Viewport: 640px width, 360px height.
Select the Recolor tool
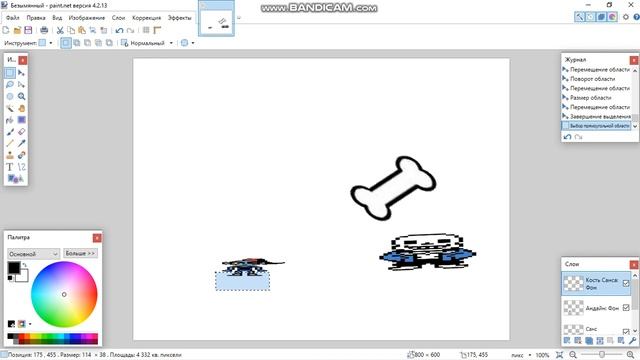(22, 155)
